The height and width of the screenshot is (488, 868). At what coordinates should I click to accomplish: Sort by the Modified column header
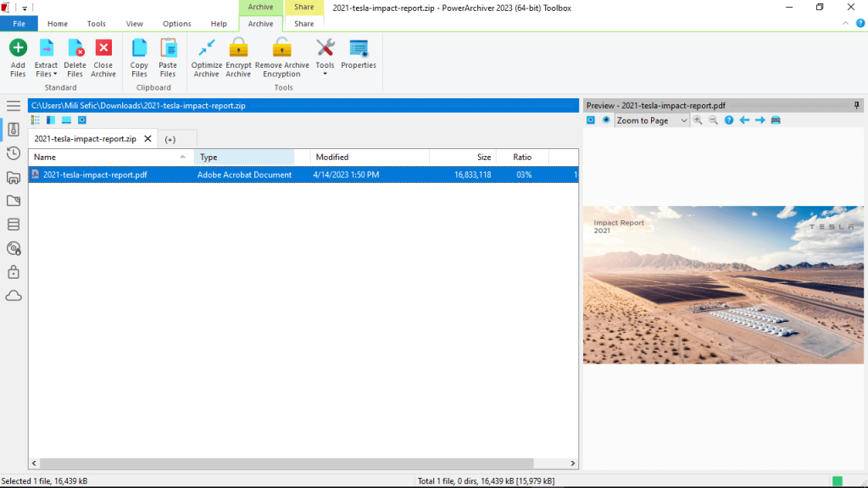(x=370, y=157)
